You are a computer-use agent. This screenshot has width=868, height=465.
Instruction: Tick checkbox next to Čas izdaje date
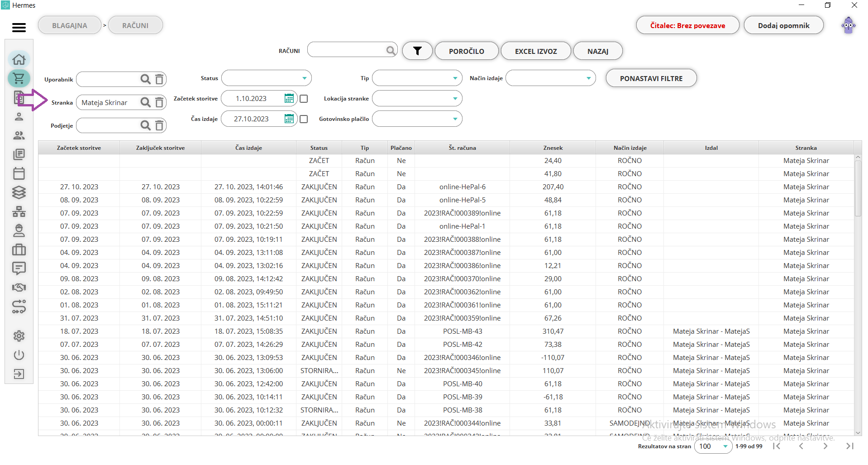304,119
